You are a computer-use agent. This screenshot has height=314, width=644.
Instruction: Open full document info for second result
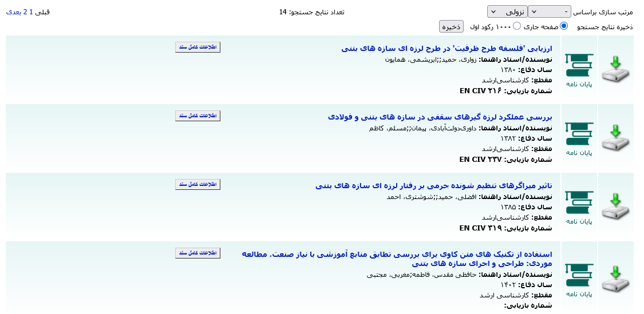tap(197, 116)
